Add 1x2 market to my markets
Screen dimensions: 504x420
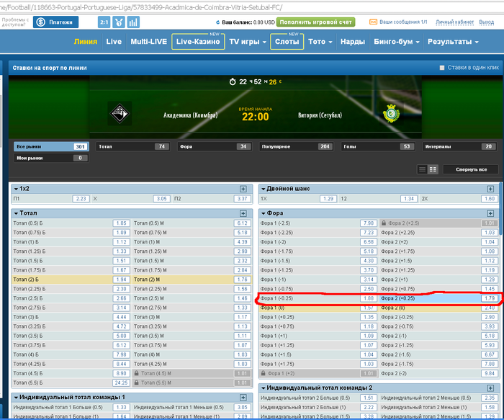tap(243, 189)
